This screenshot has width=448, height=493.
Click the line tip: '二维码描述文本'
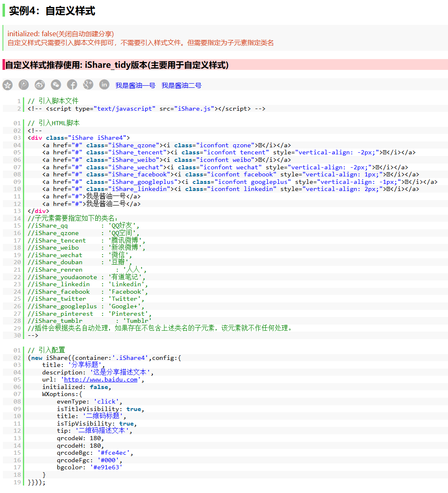click(x=95, y=431)
